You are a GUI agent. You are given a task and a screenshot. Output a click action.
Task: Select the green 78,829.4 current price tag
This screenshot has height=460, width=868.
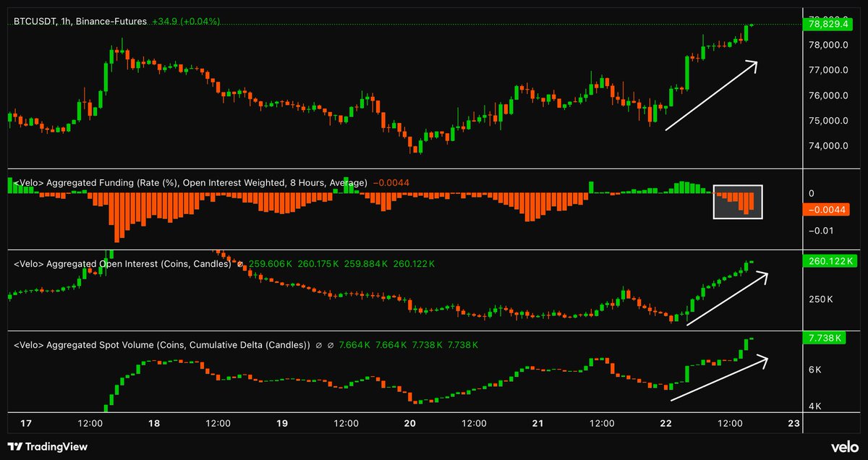coord(828,24)
